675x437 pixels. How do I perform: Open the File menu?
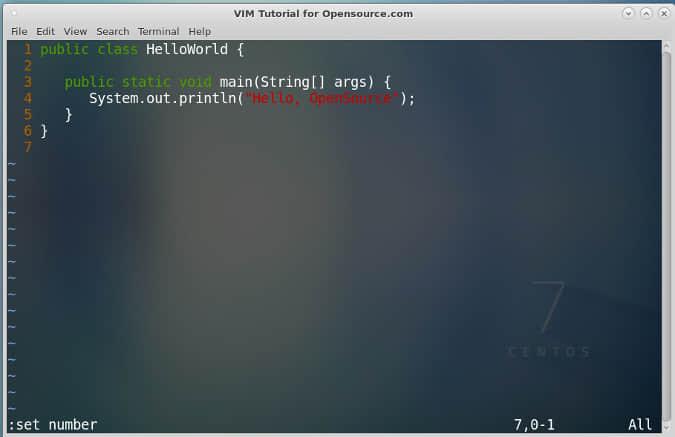(x=19, y=31)
